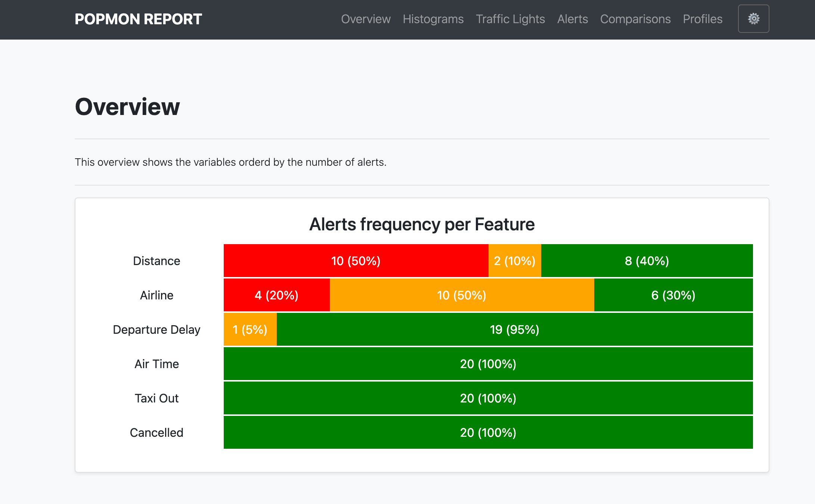Click the POPMON REPORT brand title
The height and width of the screenshot is (504, 815).
(x=138, y=19)
